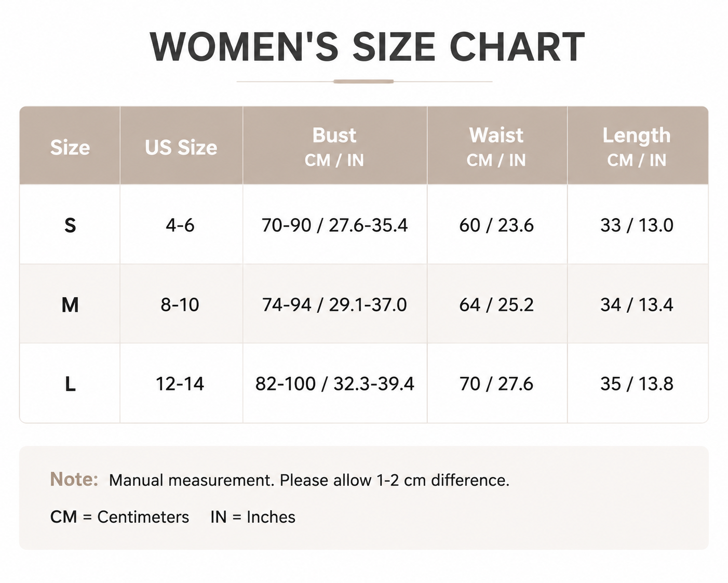Click the Note: label text
The width and height of the screenshot is (728, 583).
tap(74, 479)
